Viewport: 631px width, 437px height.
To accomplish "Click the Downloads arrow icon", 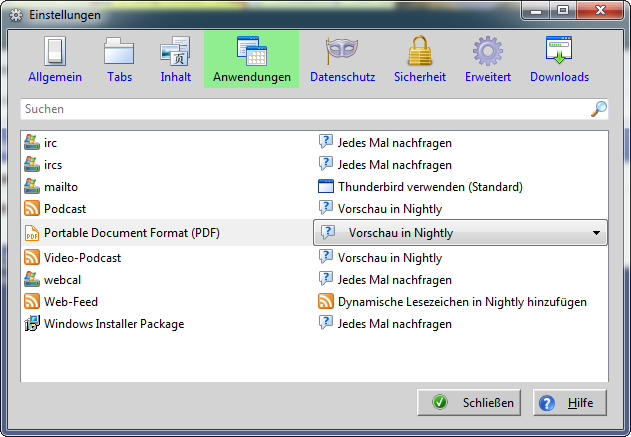I will click(559, 50).
